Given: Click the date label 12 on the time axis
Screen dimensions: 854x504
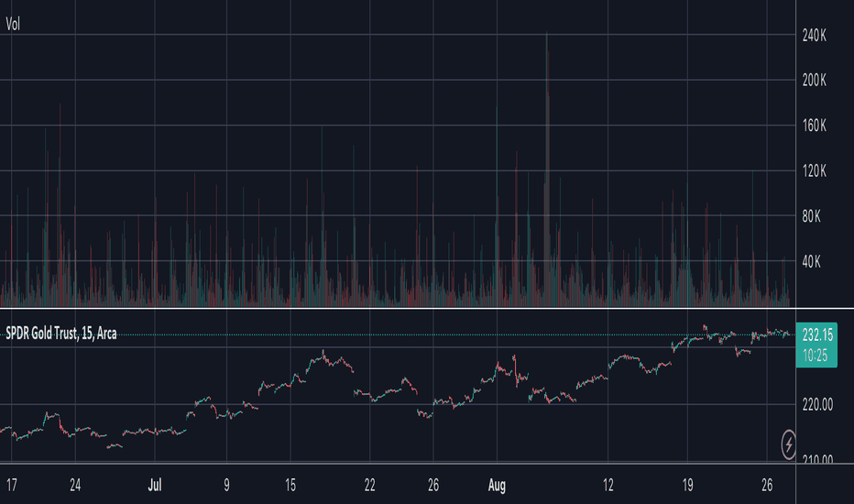Looking at the screenshot, I should (x=608, y=485).
